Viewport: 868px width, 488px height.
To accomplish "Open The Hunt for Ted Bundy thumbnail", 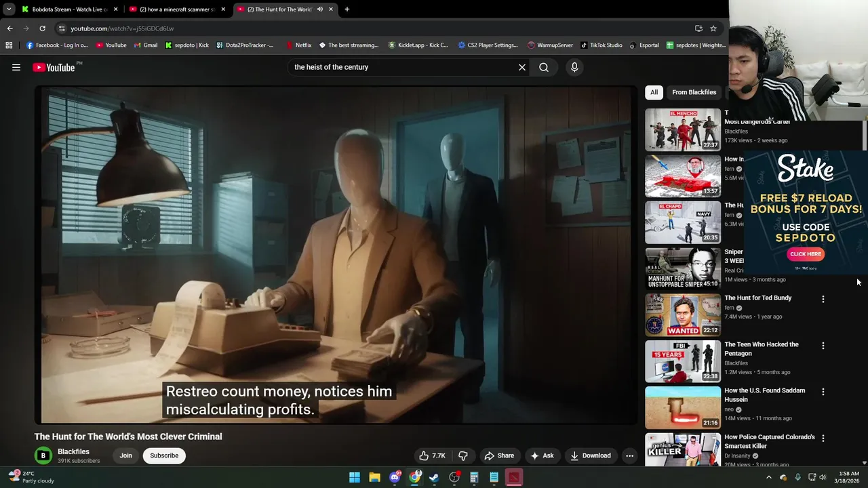I will 683,315.
